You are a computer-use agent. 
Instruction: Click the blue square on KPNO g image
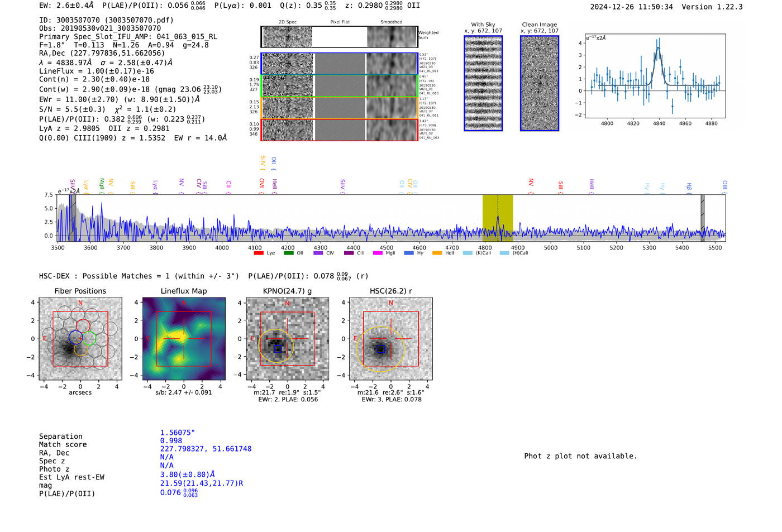click(278, 349)
